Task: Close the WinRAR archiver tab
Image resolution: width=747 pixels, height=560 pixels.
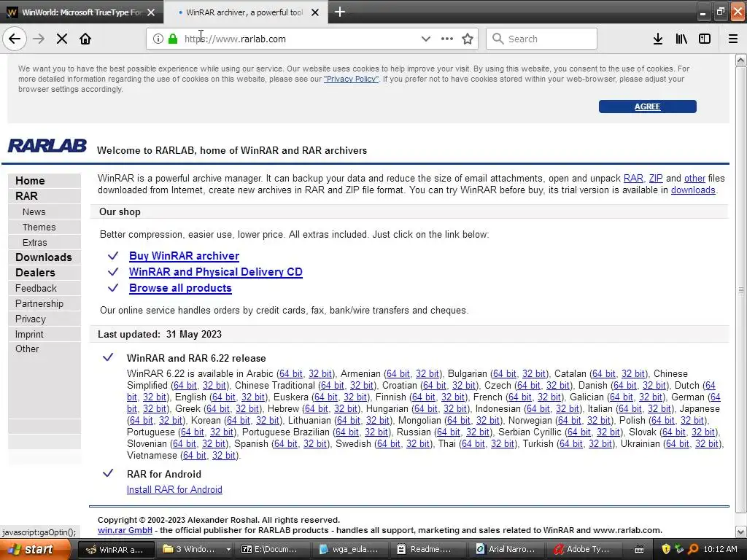Action: (x=315, y=12)
